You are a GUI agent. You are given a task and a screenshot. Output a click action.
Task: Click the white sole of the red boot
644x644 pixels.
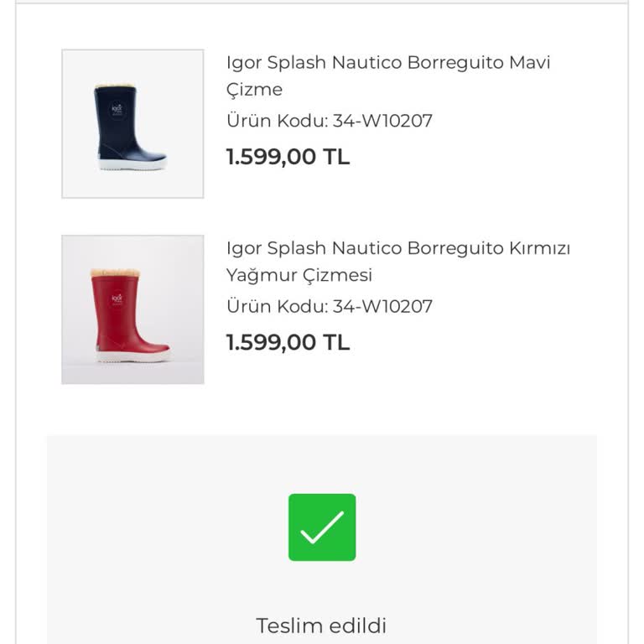pyautogui.click(x=133, y=356)
